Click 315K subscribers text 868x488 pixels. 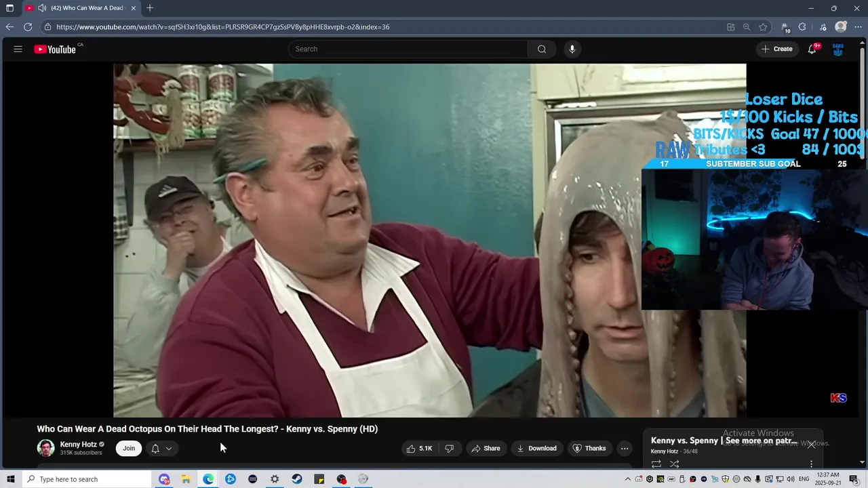point(81,453)
